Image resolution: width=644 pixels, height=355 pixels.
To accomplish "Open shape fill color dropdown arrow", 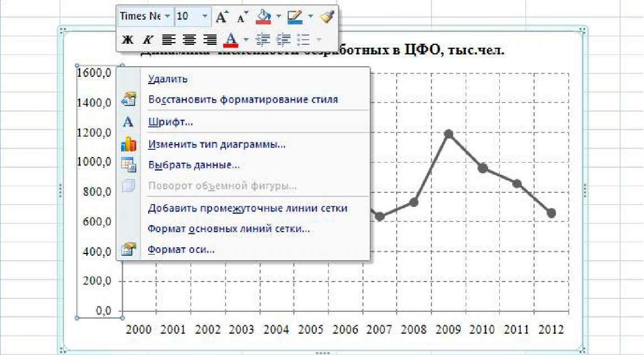I will [x=278, y=16].
